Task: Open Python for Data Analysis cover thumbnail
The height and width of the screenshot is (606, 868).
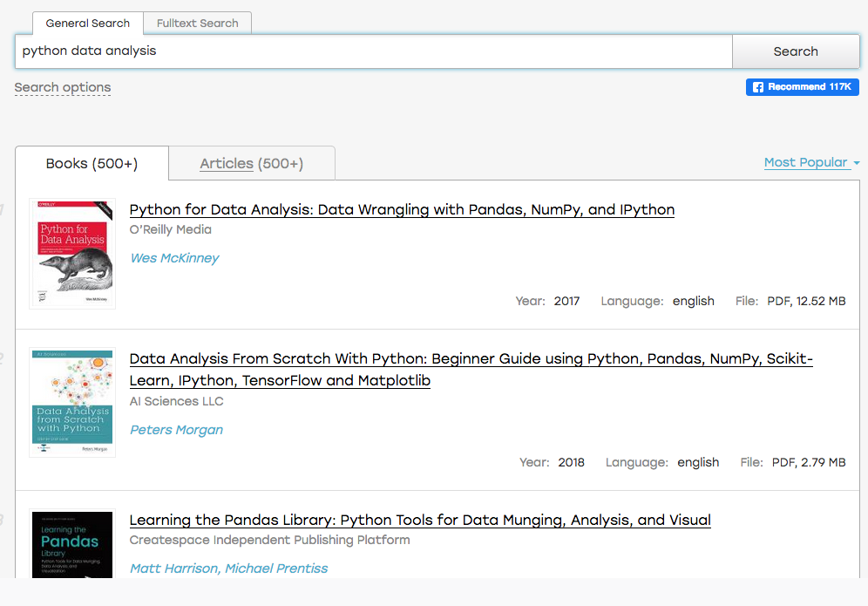Action: [x=72, y=254]
